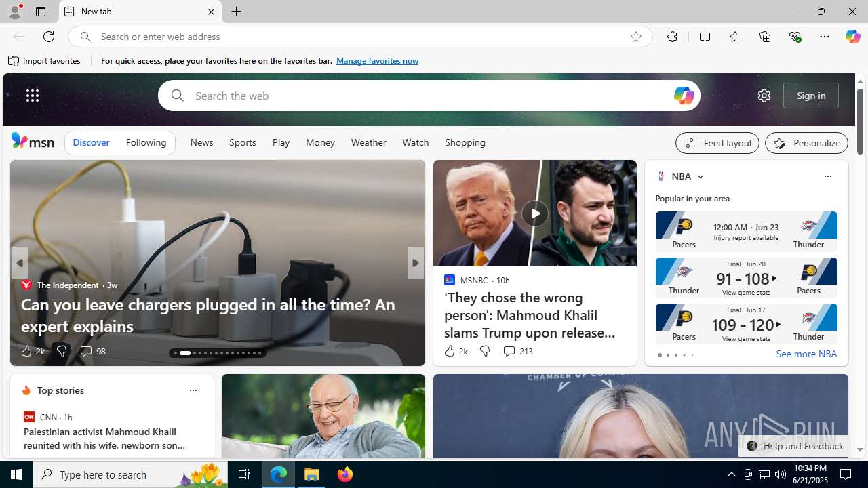The width and height of the screenshot is (868, 488).
Task: Play the MSNBC Trump video
Action: [x=534, y=213]
